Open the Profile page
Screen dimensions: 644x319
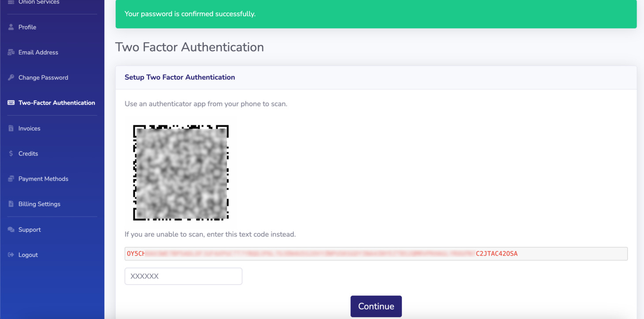(x=27, y=27)
